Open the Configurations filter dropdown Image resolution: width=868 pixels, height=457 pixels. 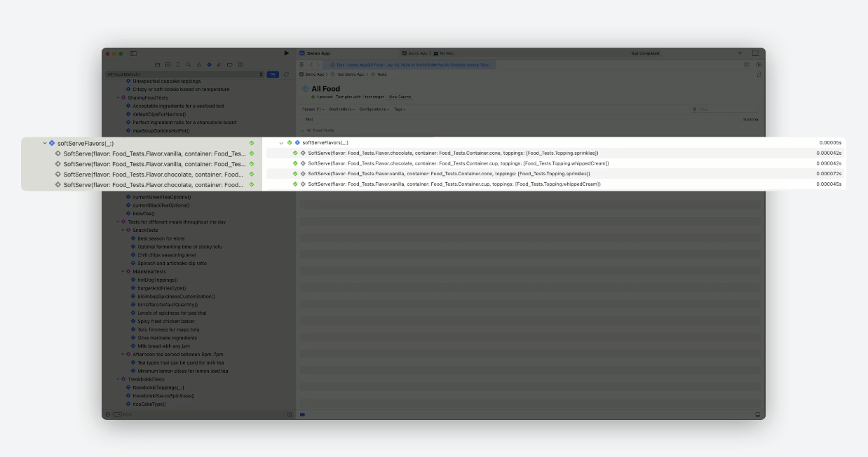click(374, 109)
